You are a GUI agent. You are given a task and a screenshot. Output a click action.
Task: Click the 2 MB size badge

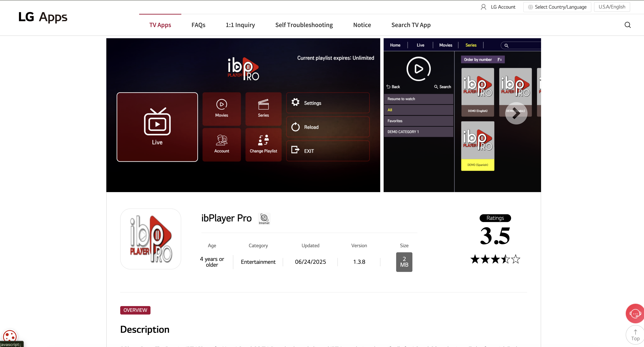(x=404, y=262)
